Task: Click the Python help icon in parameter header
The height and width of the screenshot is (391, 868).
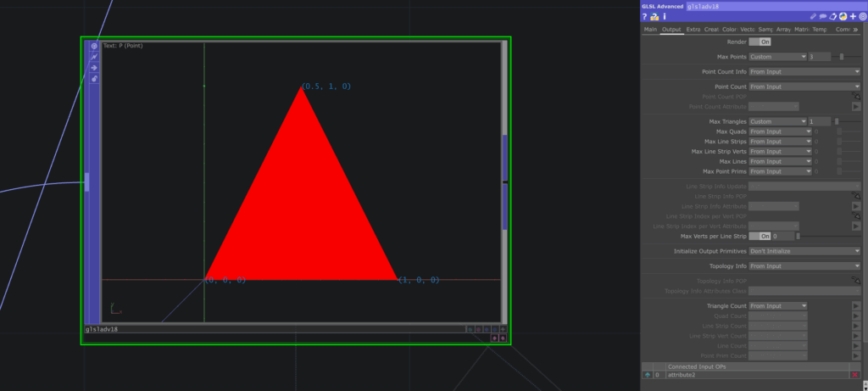Action: [x=654, y=16]
